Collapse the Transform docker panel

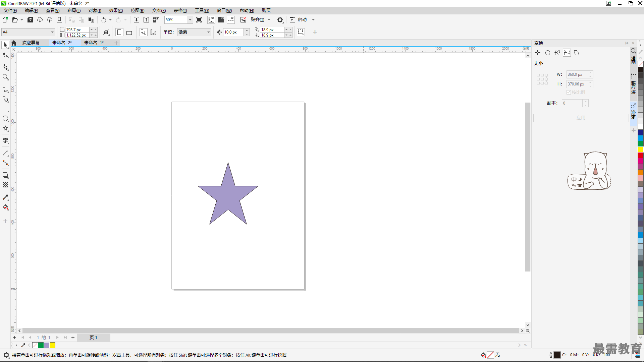click(627, 43)
